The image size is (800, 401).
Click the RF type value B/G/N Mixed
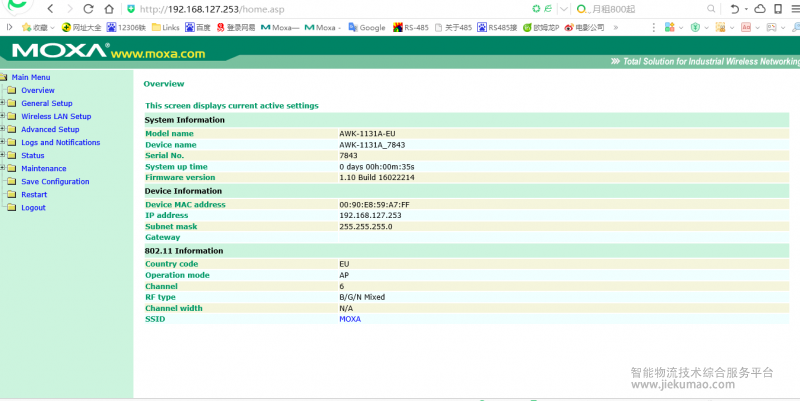click(362, 297)
